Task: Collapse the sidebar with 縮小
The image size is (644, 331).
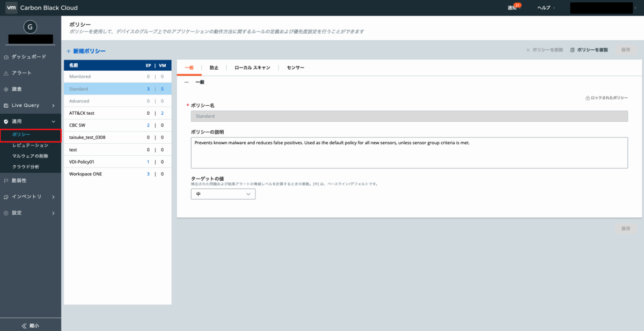Action: coord(30,326)
